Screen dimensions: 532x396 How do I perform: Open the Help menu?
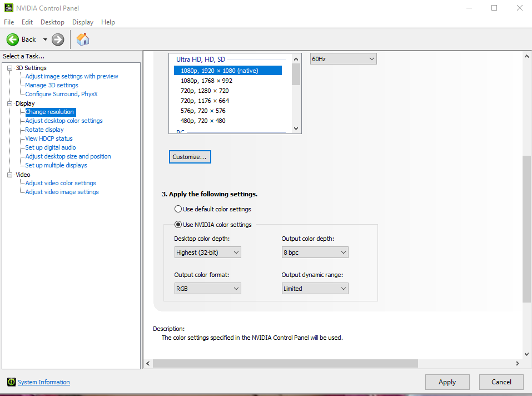tap(108, 22)
